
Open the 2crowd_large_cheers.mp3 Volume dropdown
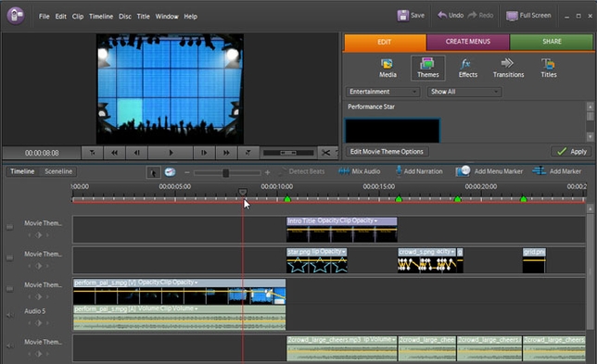click(393, 340)
